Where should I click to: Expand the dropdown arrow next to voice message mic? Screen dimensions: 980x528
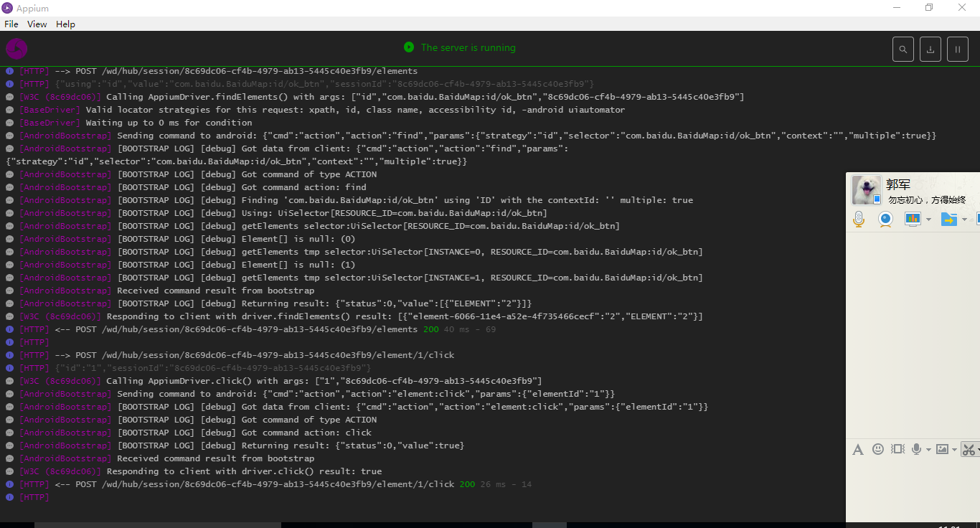pyautogui.click(x=928, y=450)
